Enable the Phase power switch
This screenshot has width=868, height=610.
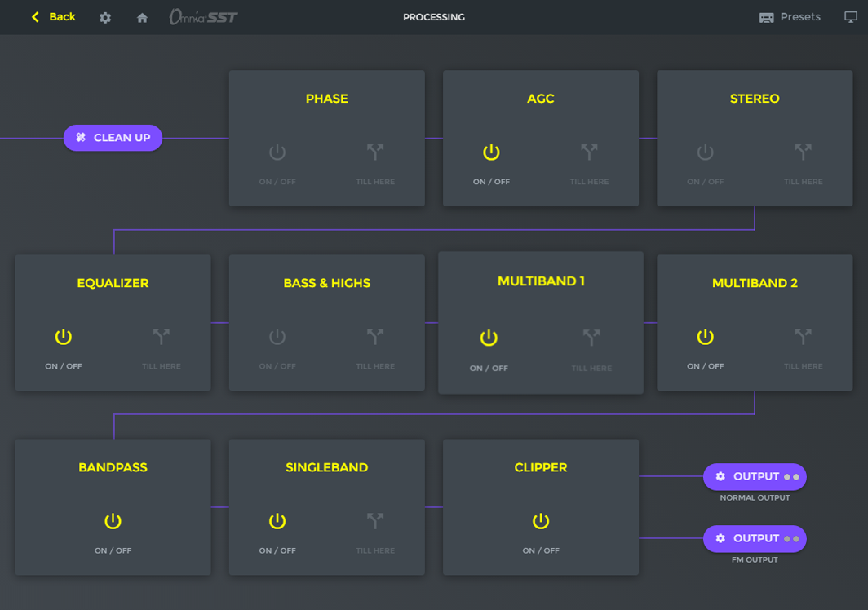pyautogui.click(x=277, y=152)
